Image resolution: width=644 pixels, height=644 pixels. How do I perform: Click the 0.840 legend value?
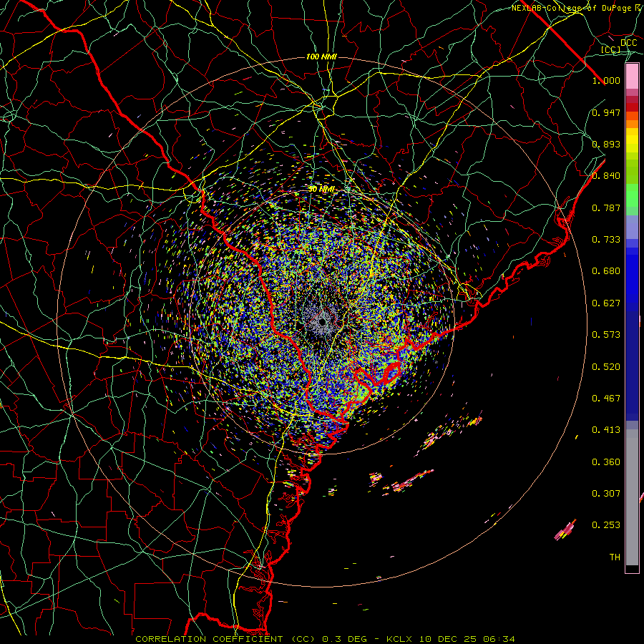[606, 175]
